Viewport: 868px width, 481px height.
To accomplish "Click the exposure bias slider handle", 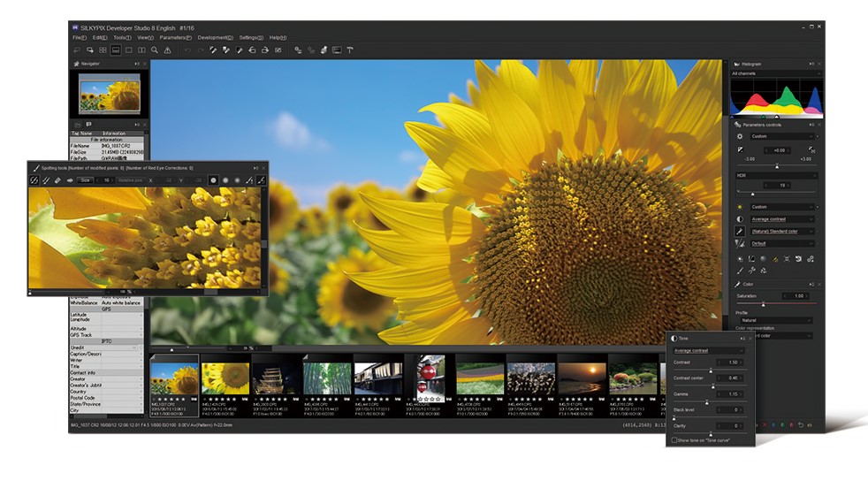I will [777, 166].
